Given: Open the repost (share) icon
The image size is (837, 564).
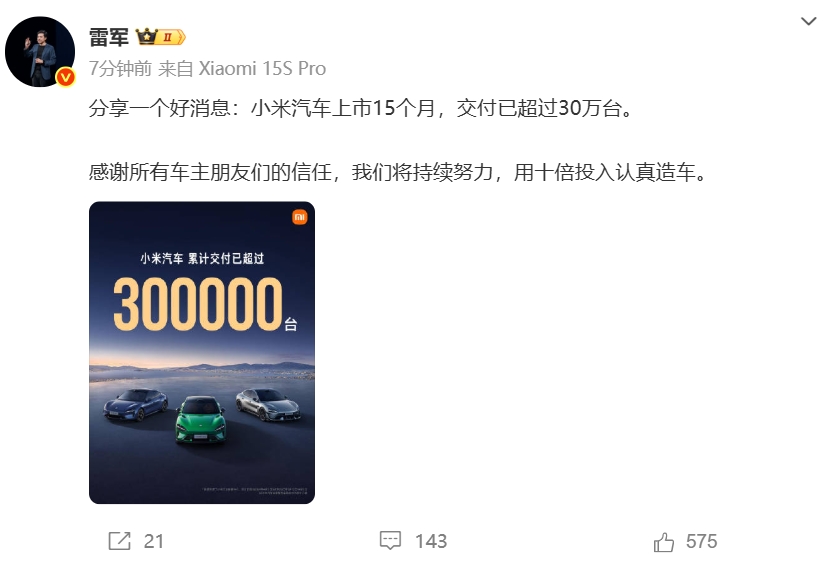Looking at the screenshot, I should coord(119,541).
